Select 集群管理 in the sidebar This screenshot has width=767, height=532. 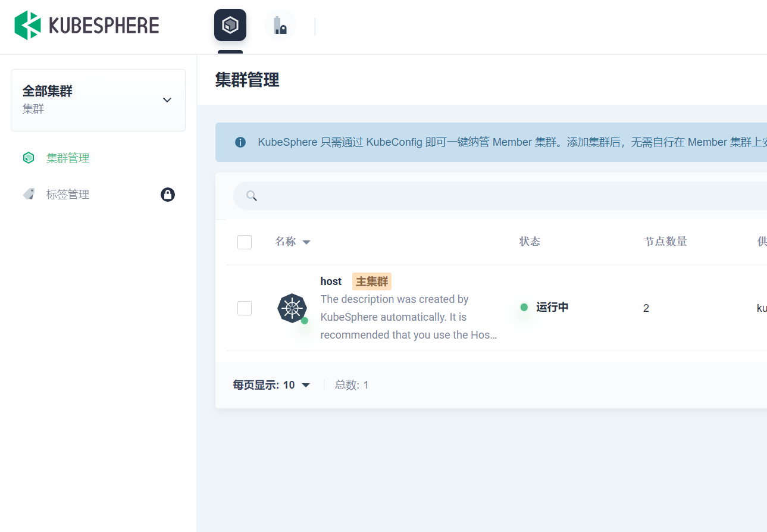[68, 158]
